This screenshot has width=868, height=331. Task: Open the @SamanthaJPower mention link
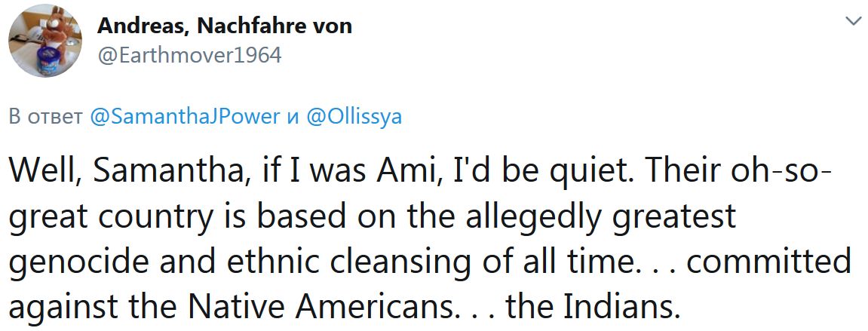[x=184, y=118]
